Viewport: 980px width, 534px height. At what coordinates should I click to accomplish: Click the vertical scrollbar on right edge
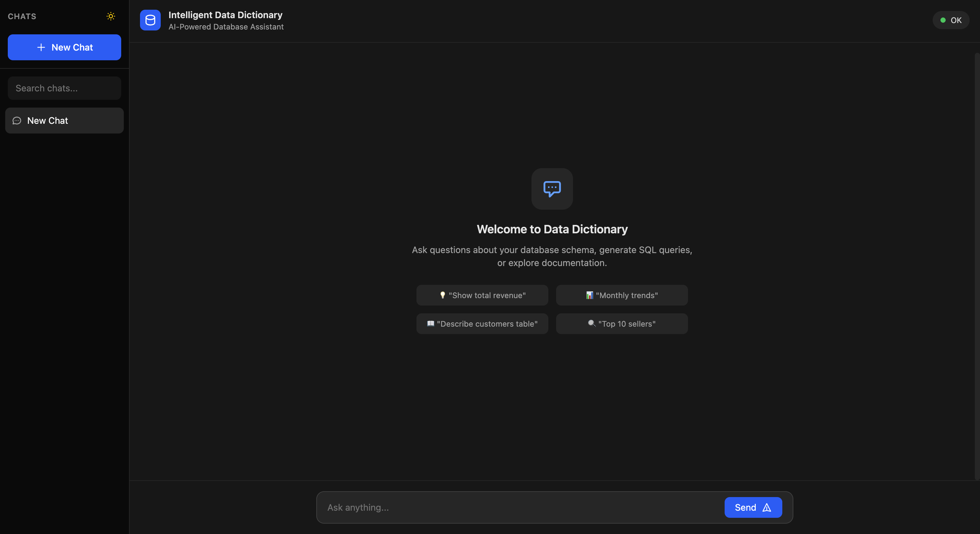pos(977,266)
